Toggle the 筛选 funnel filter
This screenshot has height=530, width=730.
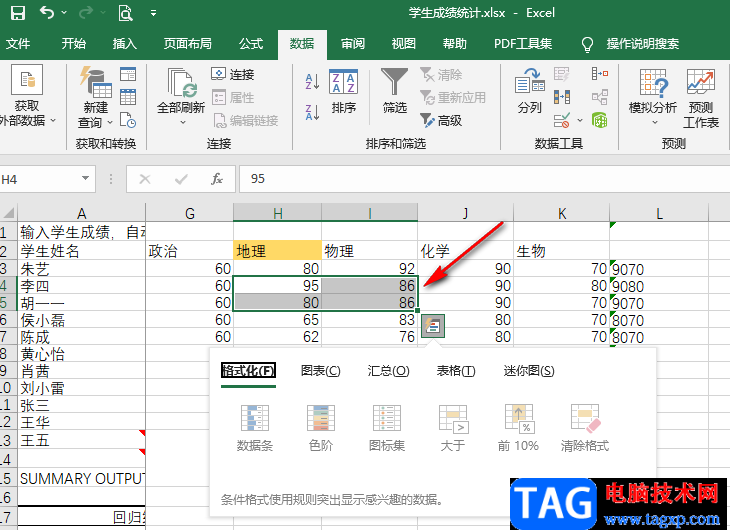click(x=394, y=92)
